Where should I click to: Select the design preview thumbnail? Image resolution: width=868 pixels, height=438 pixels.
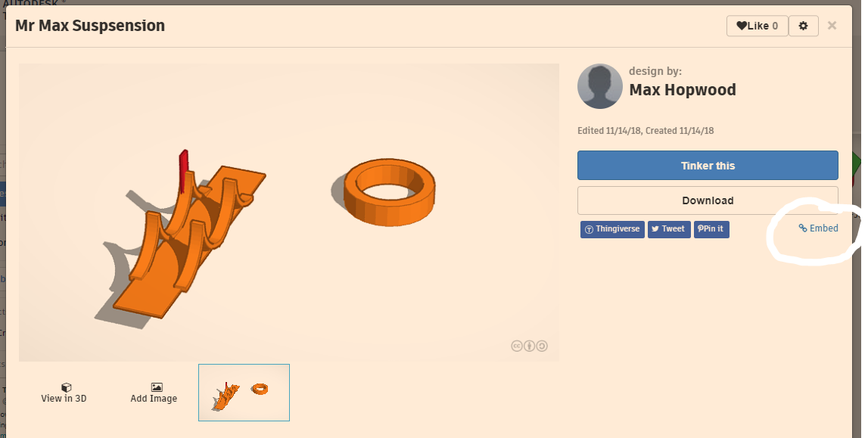tap(244, 392)
